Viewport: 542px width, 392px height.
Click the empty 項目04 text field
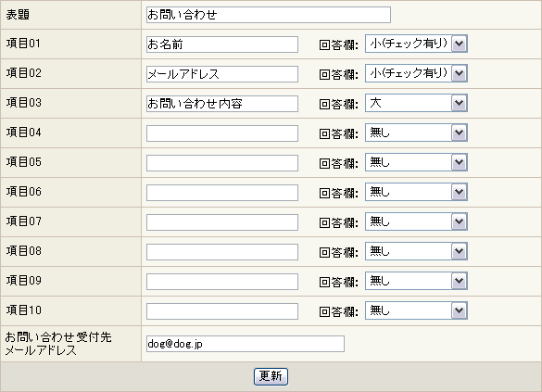(x=222, y=133)
